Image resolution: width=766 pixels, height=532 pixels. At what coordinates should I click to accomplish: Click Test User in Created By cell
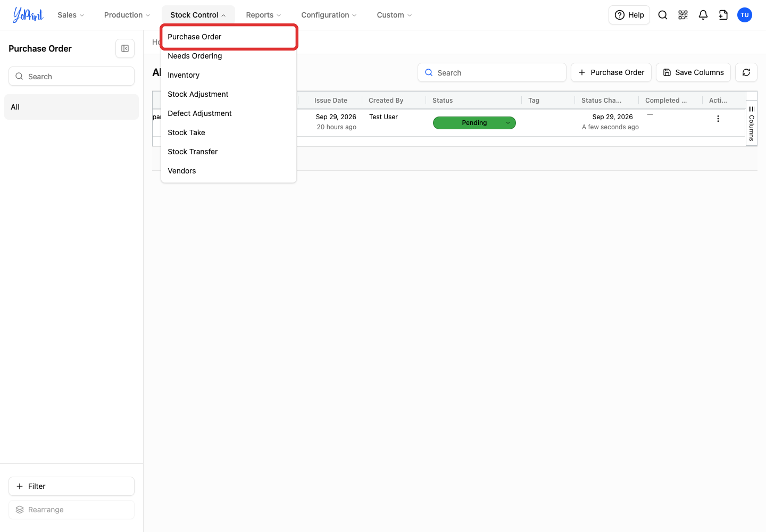384,117
